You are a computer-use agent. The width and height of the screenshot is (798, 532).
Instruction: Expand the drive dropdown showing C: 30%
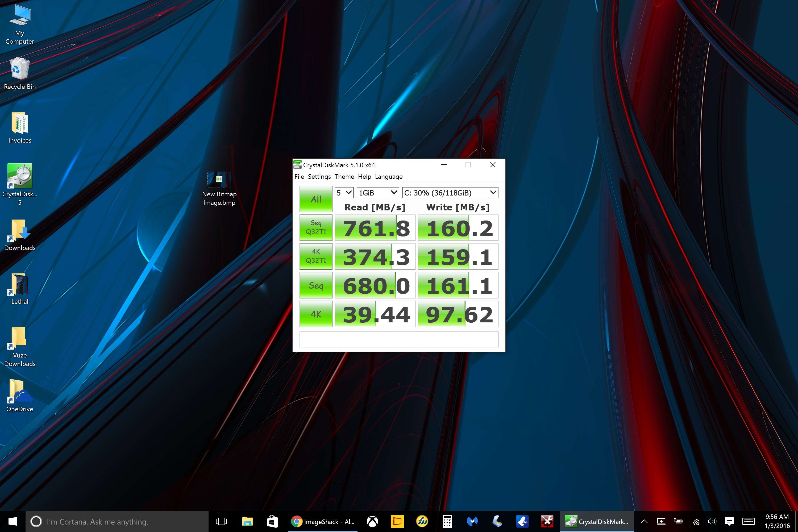coord(450,193)
